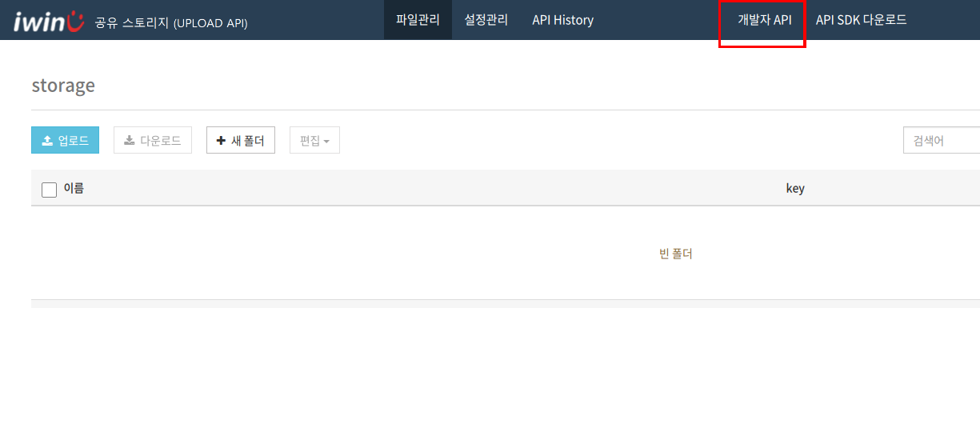Screen dimensions: 980x448
Task: Click the plus icon for 새 폴더
Action: [x=222, y=141]
